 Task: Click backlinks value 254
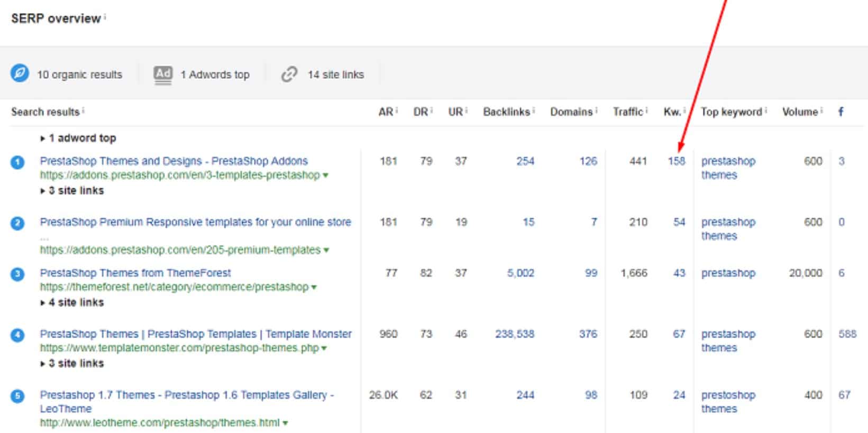(x=525, y=161)
